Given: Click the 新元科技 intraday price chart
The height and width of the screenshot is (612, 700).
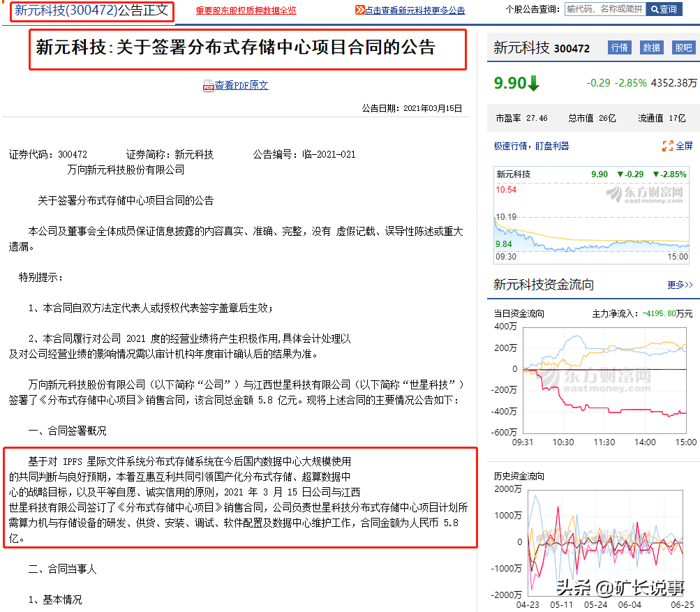Looking at the screenshot, I should pos(592,215).
